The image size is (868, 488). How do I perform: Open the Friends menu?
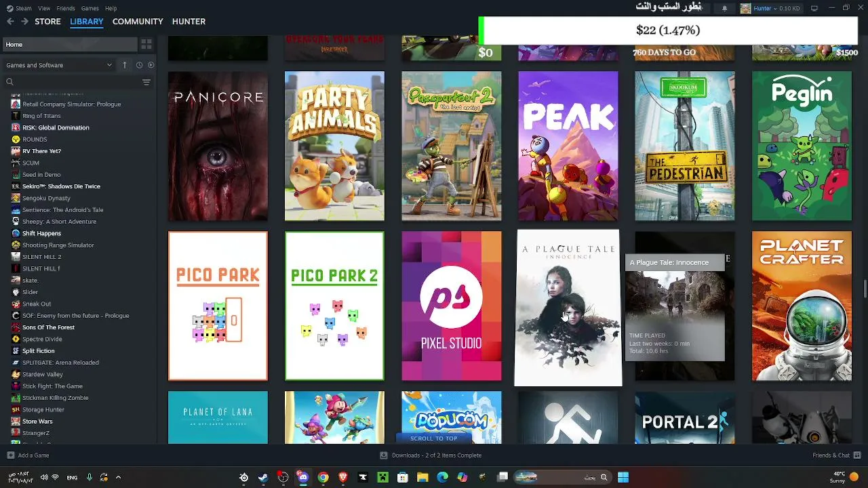[66, 8]
